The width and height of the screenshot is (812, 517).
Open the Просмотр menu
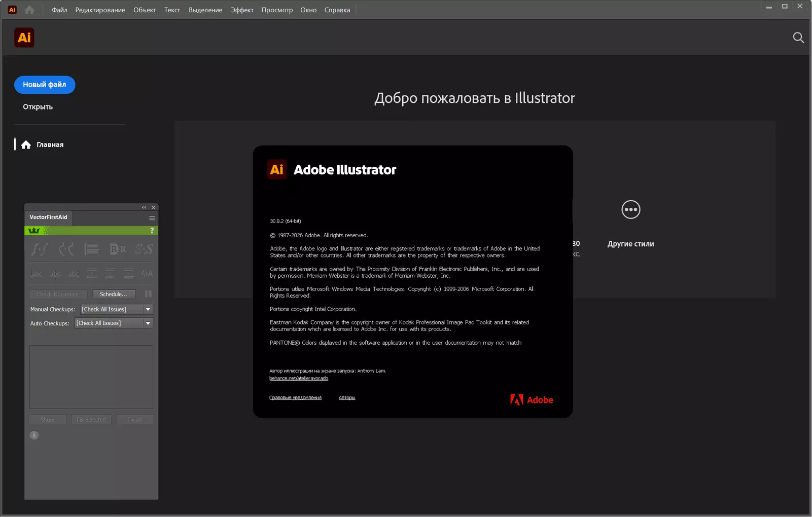277,10
